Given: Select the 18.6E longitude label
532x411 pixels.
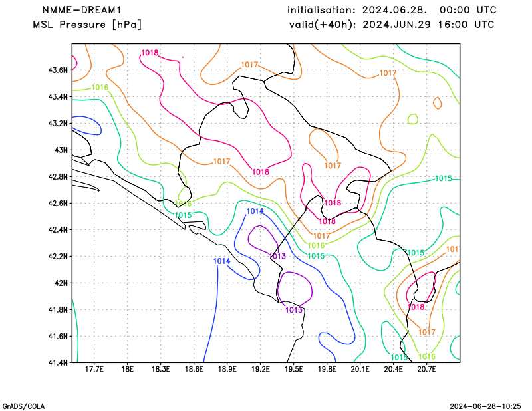Looking at the screenshot, I should click(194, 369).
